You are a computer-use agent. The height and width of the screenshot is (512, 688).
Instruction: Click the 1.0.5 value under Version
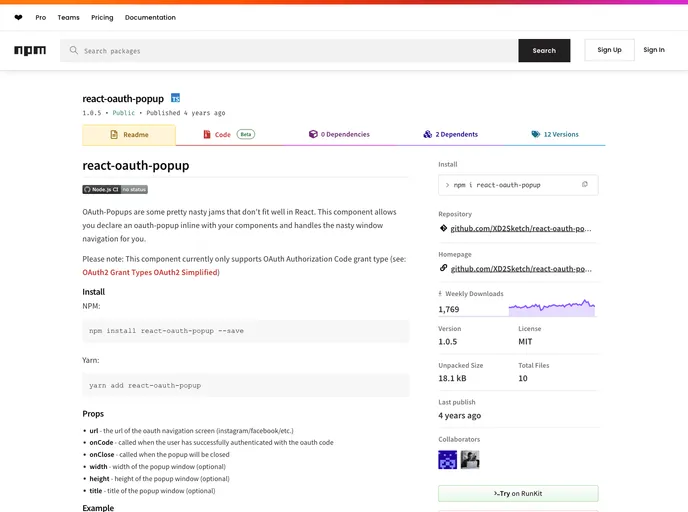(448, 341)
